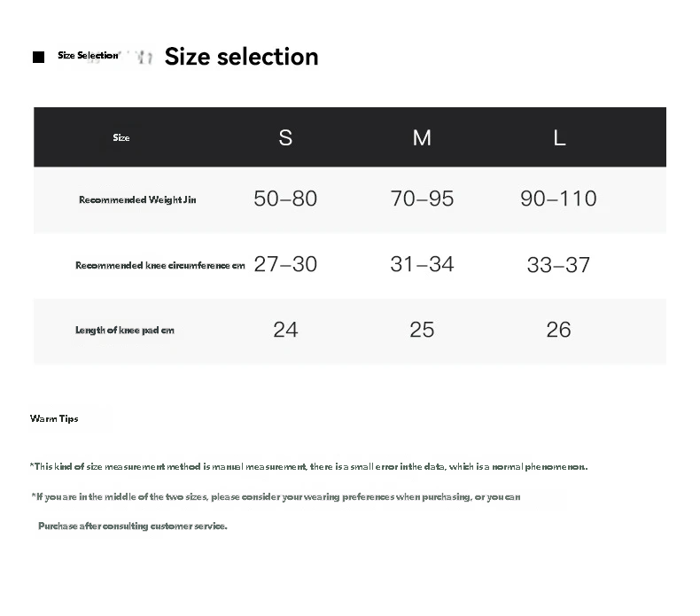Click the 33–37 knee circumference value
Image resolution: width=700 pixels, height=616 pixels.
[558, 265]
